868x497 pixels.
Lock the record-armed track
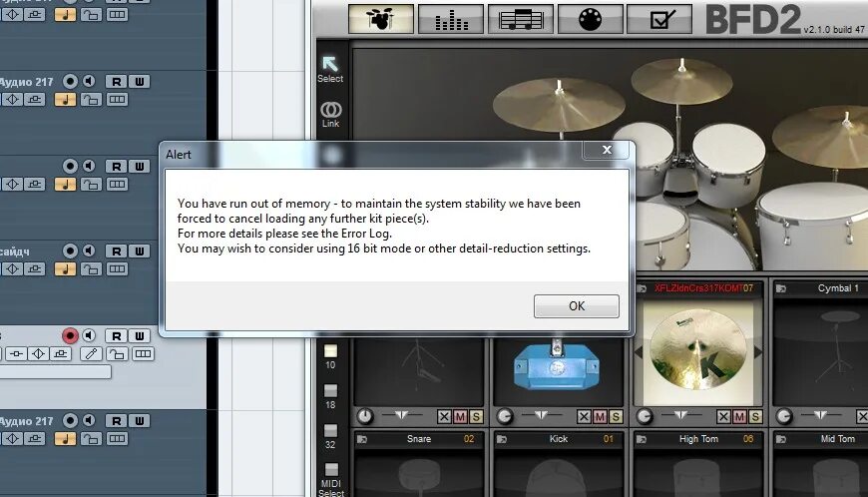117,353
